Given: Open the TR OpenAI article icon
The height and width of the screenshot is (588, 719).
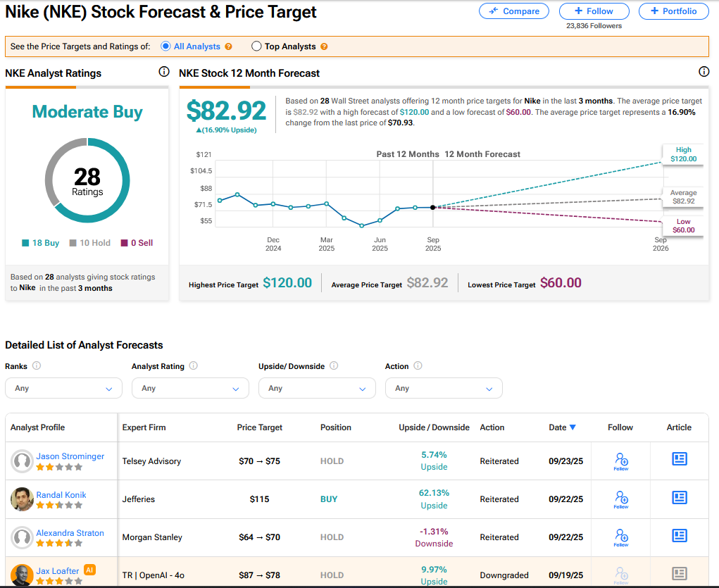Looking at the screenshot, I should (x=680, y=573).
